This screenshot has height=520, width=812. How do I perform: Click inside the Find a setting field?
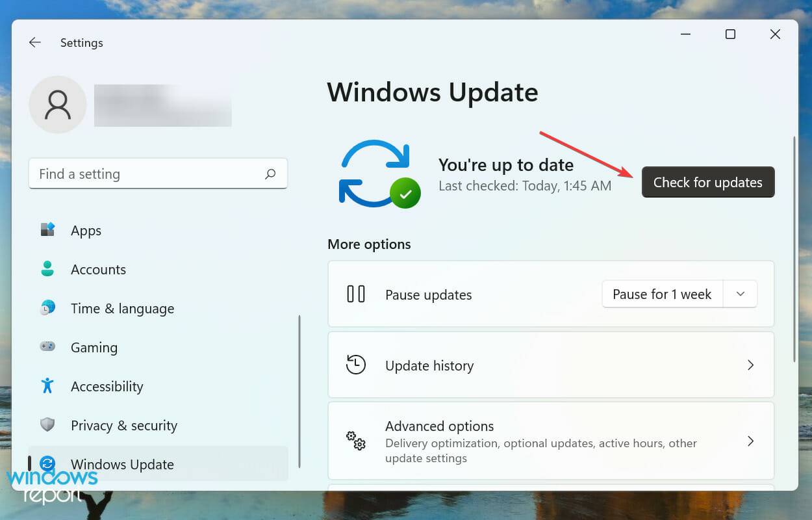(x=130, y=174)
